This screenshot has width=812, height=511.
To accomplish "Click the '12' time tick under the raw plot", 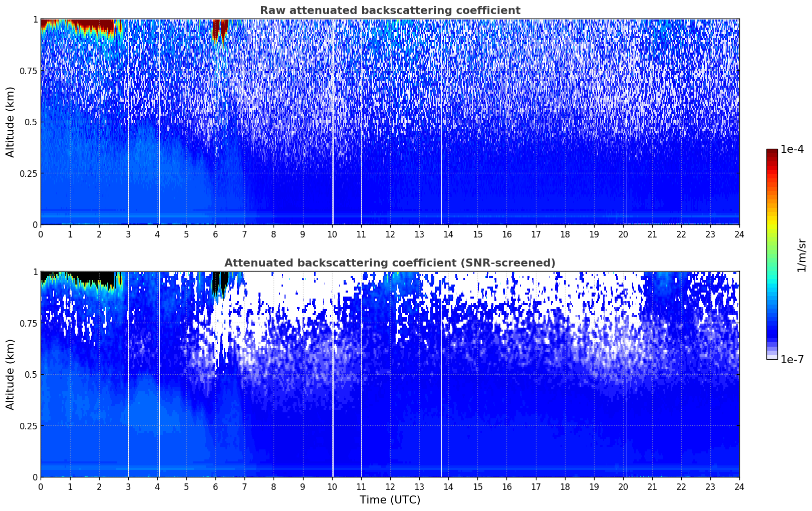I will pyautogui.click(x=390, y=234).
